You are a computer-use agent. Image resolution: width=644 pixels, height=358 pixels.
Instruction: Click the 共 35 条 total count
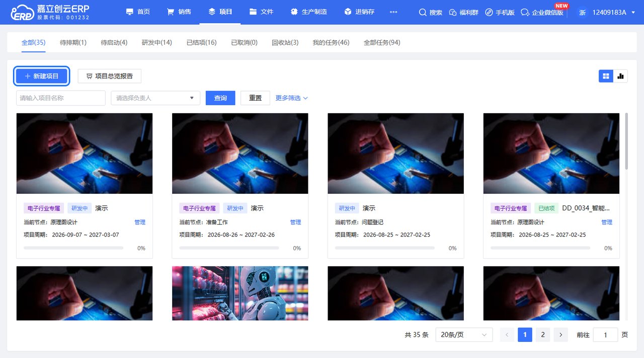tap(417, 335)
